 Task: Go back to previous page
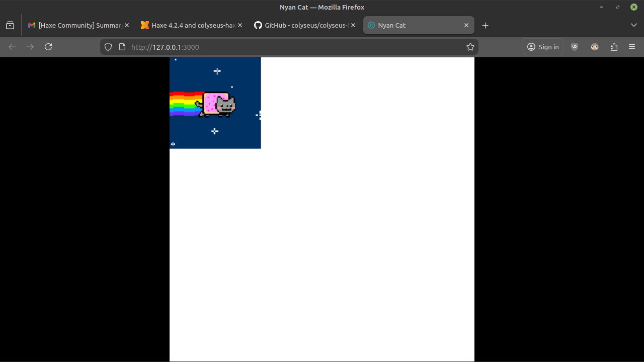pyautogui.click(x=12, y=47)
